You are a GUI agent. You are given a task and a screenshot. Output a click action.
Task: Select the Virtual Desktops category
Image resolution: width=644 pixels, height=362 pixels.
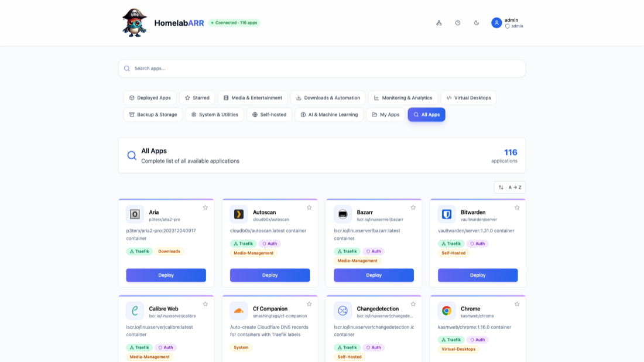[468, 98]
